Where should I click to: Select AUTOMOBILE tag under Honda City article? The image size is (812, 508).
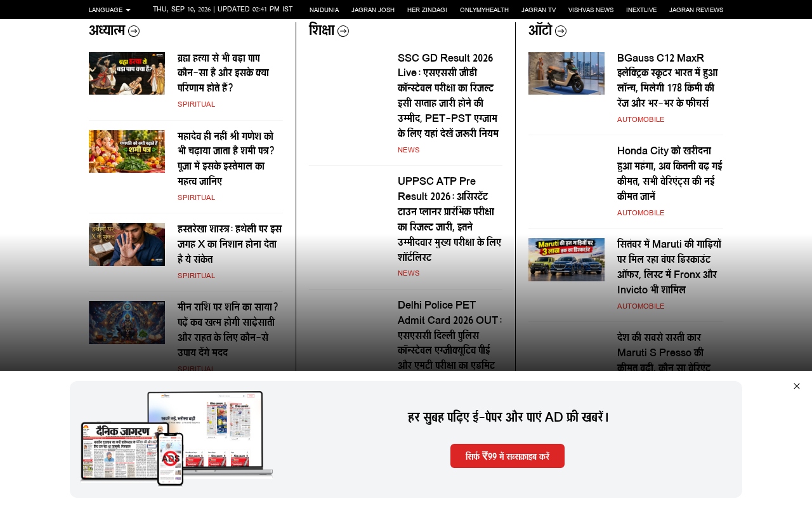(x=641, y=213)
